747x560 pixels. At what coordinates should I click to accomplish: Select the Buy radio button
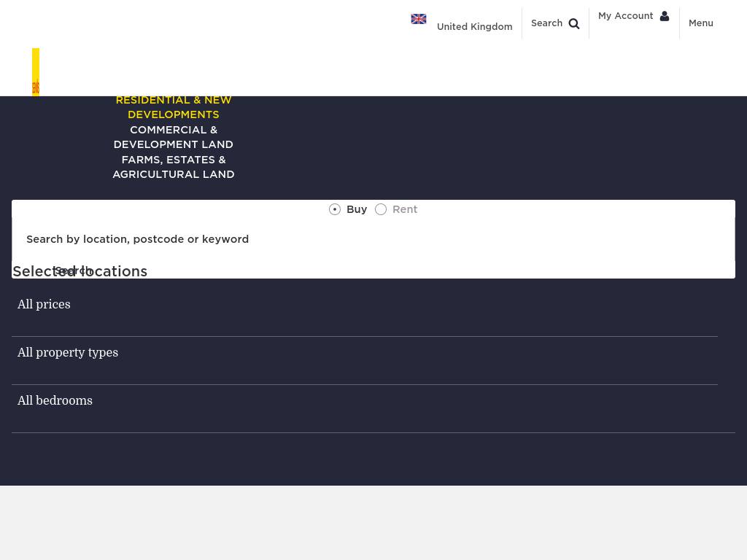click(335, 209)
